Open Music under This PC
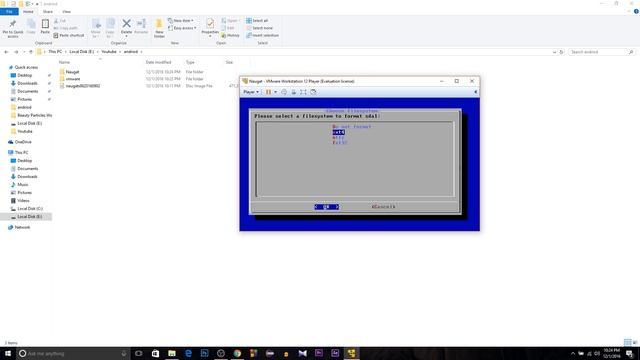 pos(23,184)
